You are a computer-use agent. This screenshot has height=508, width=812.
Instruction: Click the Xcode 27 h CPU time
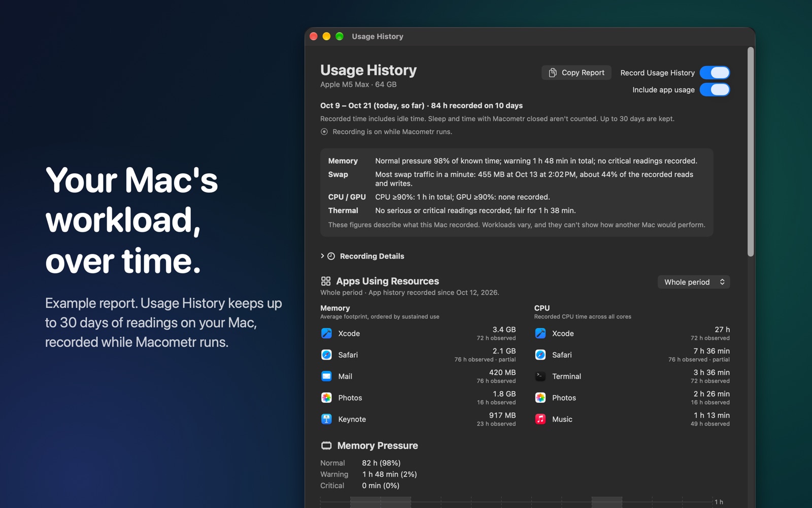[722, 330]
